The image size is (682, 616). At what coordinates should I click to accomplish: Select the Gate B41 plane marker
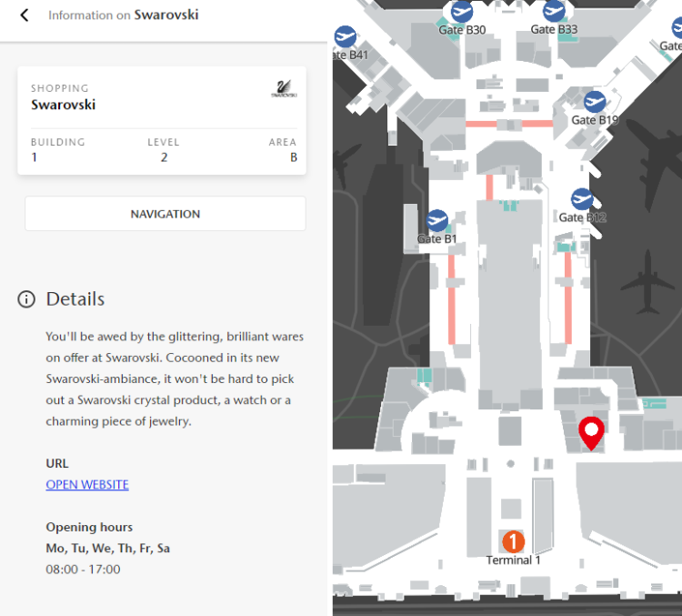[x=346, y=36]
